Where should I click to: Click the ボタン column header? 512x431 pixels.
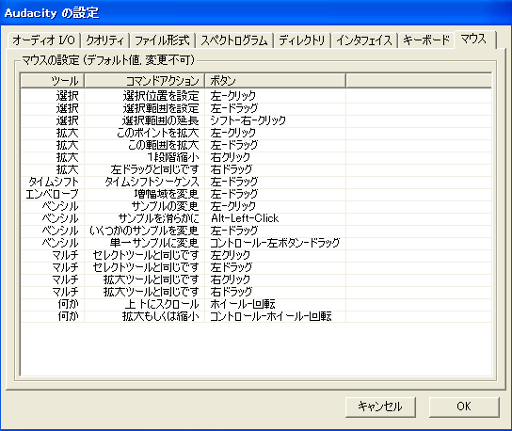point(275,81)
